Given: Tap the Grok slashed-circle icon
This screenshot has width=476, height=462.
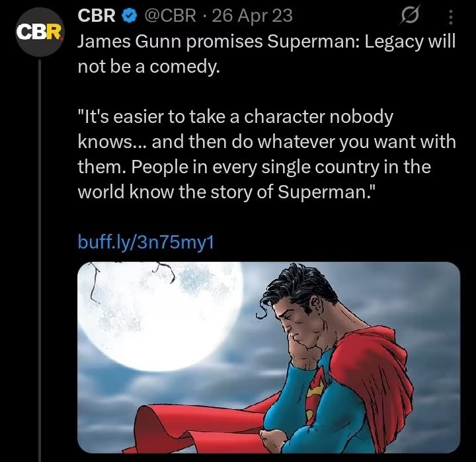Looking at the screenshot, I should pyautogui.click(x=410, y=15).
